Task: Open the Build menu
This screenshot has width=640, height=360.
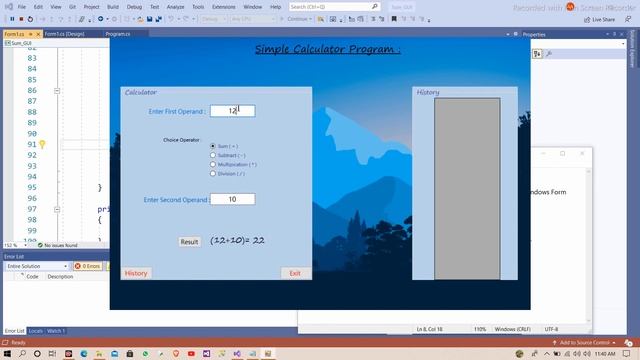Action: click(x=113, y=7)
